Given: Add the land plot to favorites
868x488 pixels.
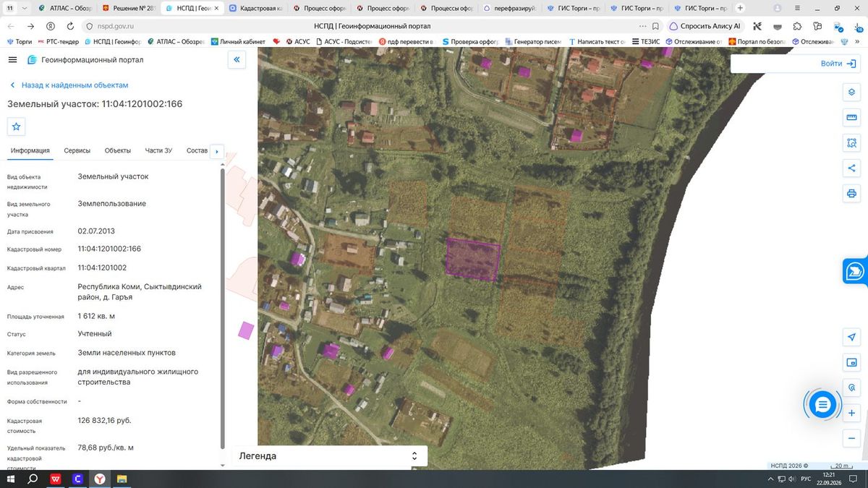Looking at the screenshot, I should [17, 127].
